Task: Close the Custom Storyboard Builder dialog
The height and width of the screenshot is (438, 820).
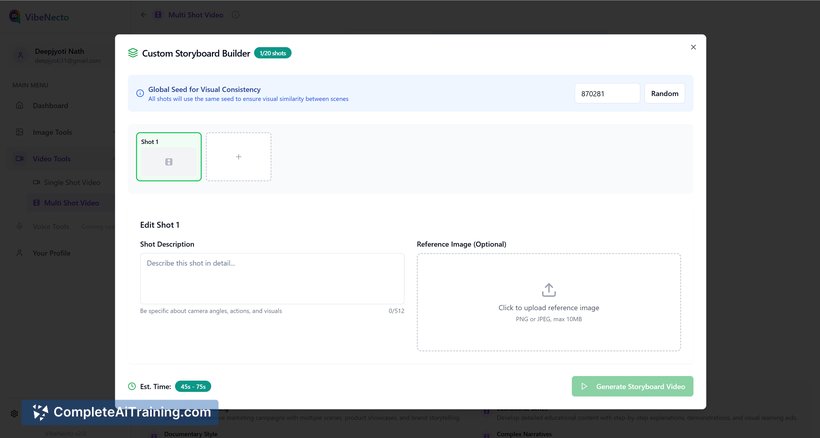Action: tap(693, 47)
